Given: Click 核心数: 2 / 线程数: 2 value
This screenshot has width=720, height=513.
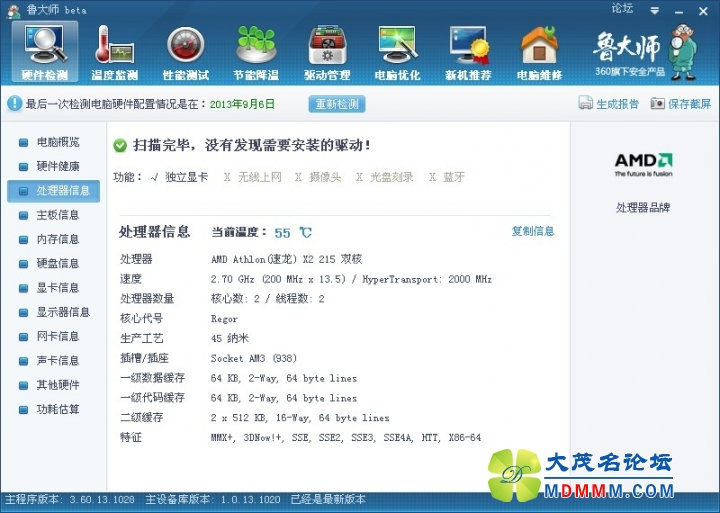Looking at the screenshot, I should pyautogui.click(x=268, y=299).
